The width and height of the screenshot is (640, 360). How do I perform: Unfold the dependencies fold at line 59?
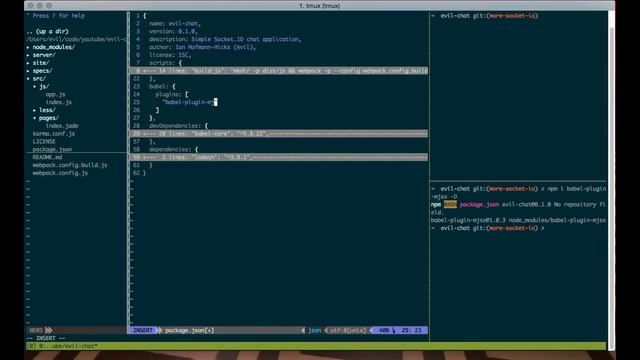tap(279, 157)
